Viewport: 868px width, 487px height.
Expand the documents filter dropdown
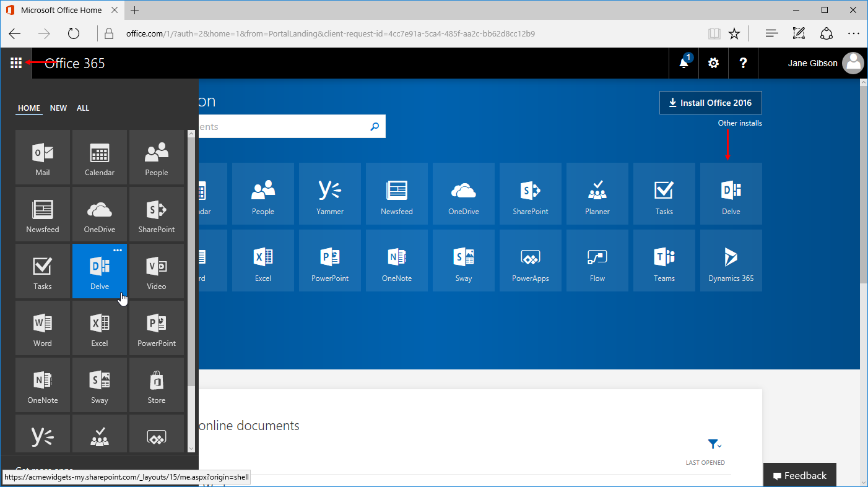click(714, 444)
